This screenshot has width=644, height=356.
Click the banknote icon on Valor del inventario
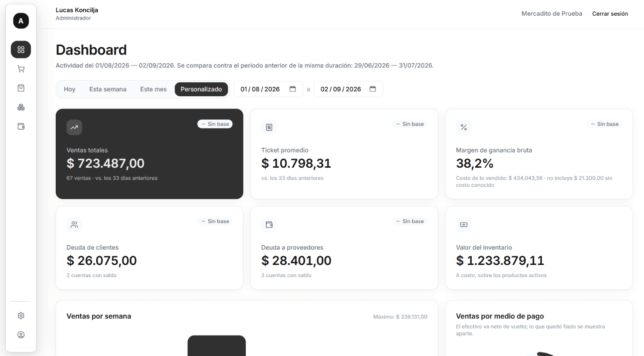click(464, 224)
